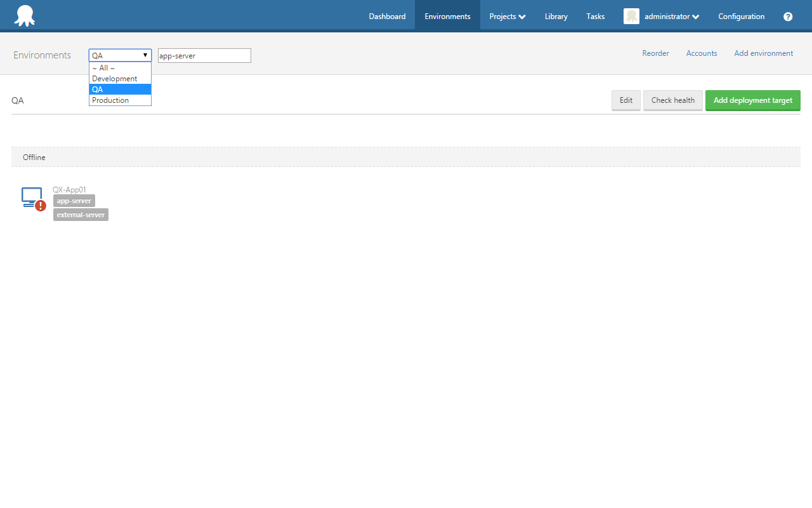This screenshot has height=508, width=812.
Task: Collapse the Offline machines section
Action: click(34, 157)
